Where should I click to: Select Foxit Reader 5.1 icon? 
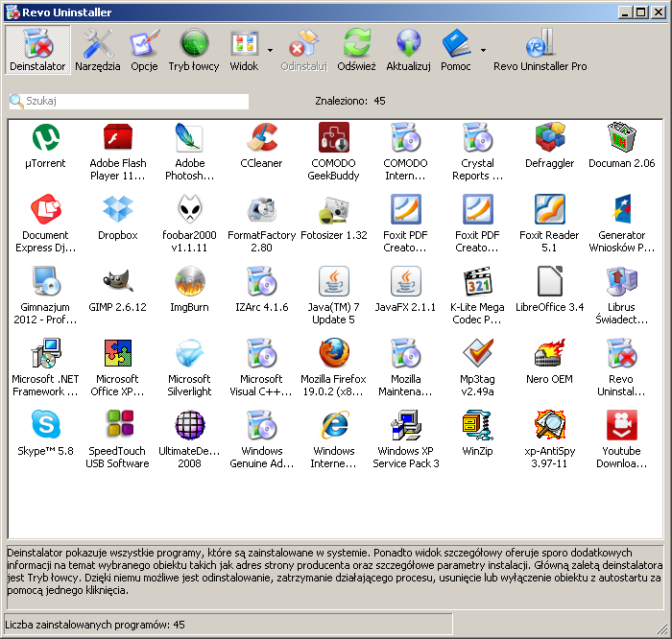tap(550, 210)
